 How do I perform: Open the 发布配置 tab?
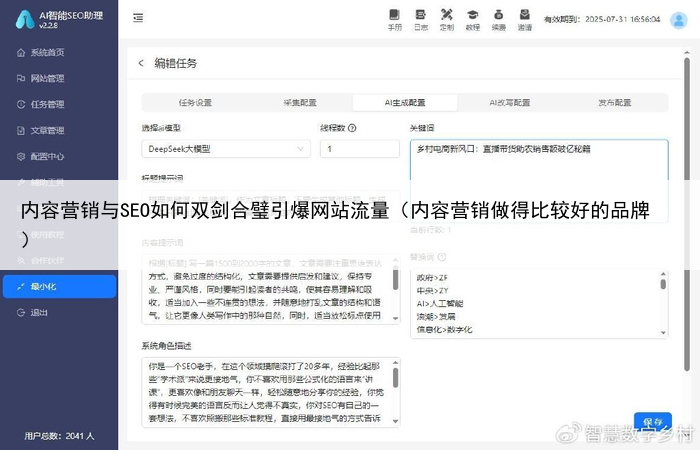pos(614,102)
